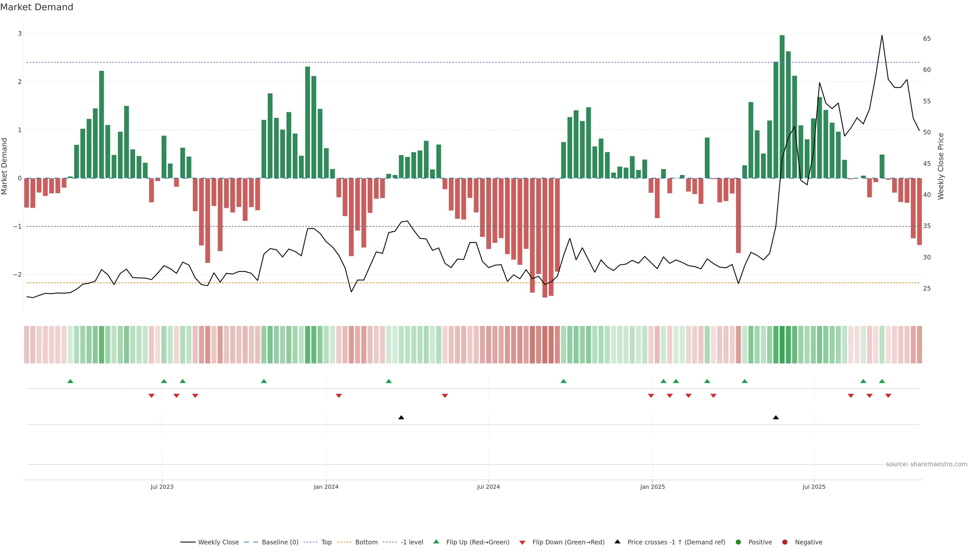Viewport: 980px width, 551px height.
Task: Click the Market Demand chart title
Action: 36,7
